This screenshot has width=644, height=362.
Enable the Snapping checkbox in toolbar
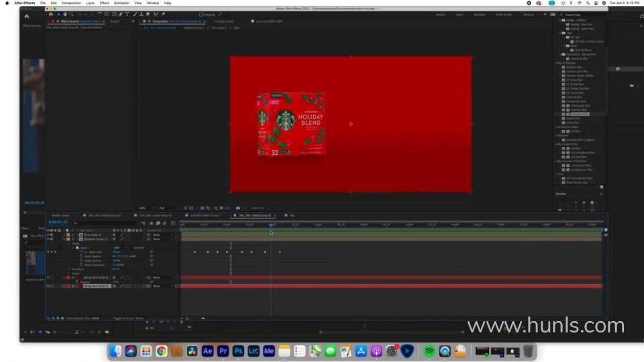(201, 14)
